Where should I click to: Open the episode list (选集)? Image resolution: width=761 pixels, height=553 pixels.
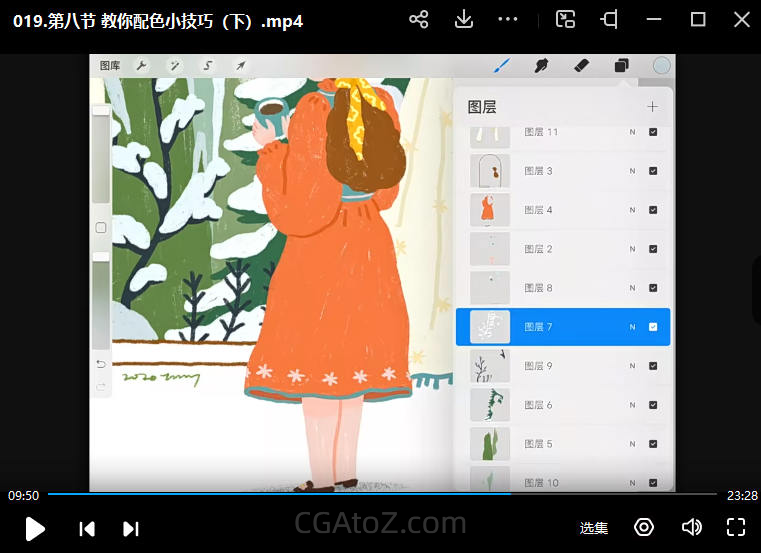click(x=593, y=528)
